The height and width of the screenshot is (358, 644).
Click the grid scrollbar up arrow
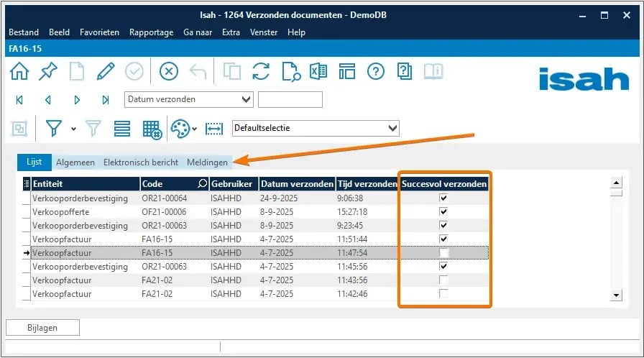coord(616,183)
